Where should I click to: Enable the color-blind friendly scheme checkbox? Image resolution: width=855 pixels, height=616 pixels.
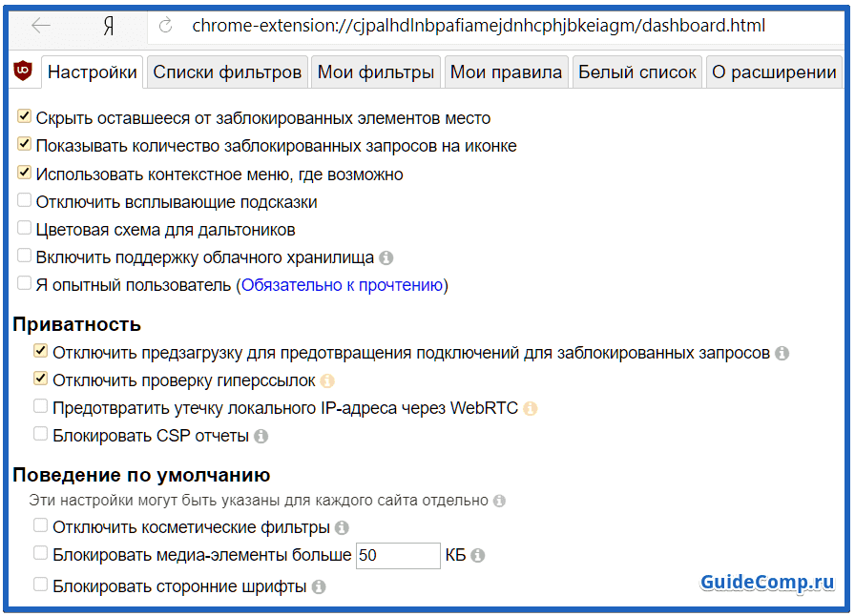click(23, 228)
